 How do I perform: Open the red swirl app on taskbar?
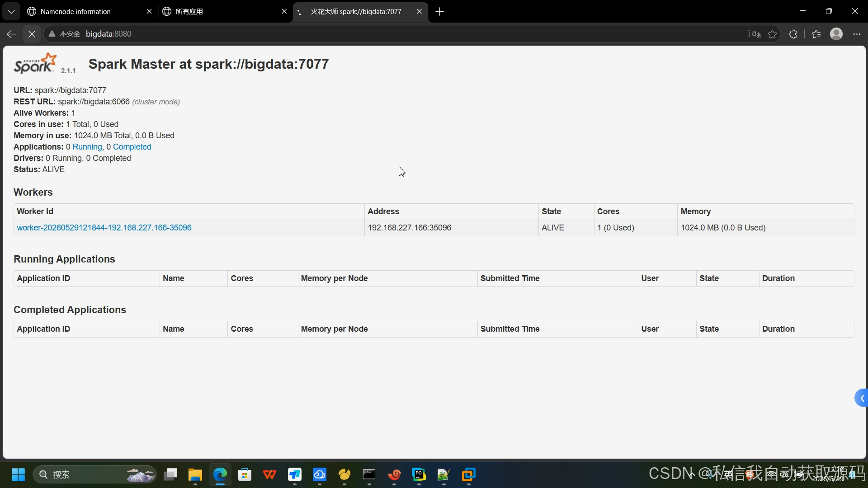[394, 475]
